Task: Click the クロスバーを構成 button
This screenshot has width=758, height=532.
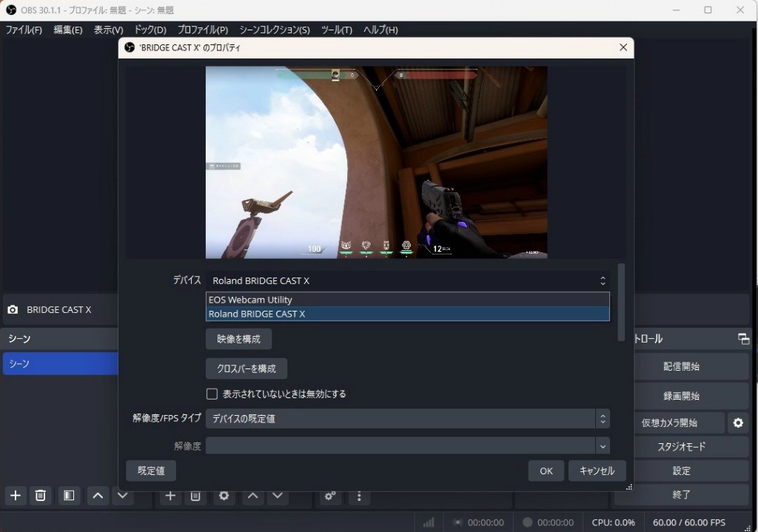Action: click(246, 368)
